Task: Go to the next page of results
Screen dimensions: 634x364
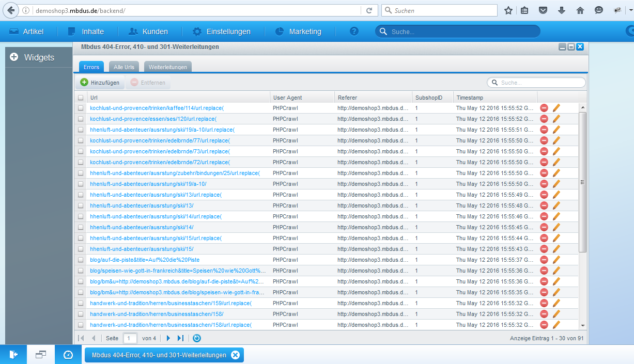Action: [x=168, y=338]
